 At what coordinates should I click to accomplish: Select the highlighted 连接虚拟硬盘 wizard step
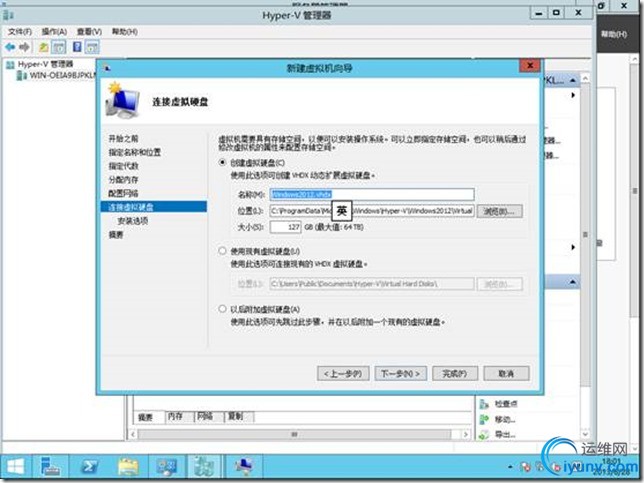(154, 207)
